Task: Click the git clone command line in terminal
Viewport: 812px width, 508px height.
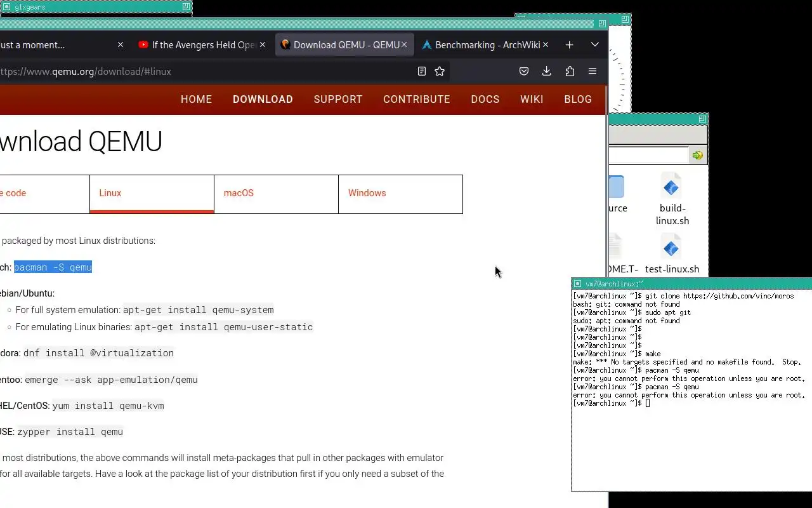Action: tap(683, 296)
